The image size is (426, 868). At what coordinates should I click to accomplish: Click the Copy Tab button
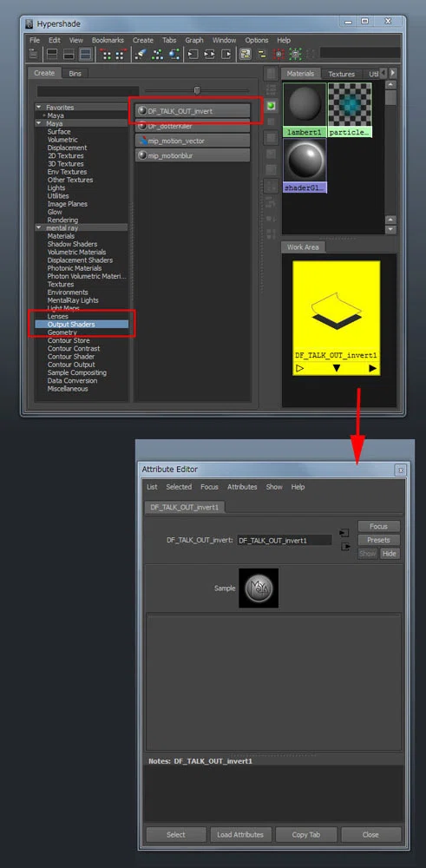(x=306, y=835)
